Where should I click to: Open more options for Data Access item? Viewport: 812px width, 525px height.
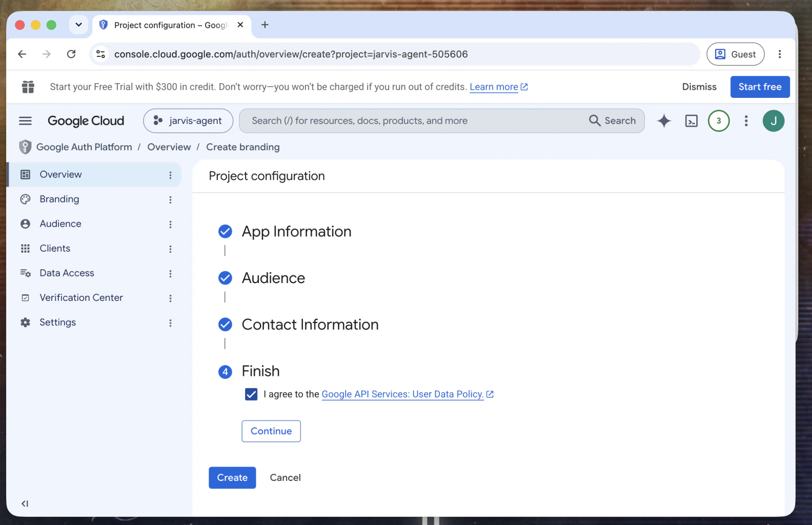(x=171, y=273)
